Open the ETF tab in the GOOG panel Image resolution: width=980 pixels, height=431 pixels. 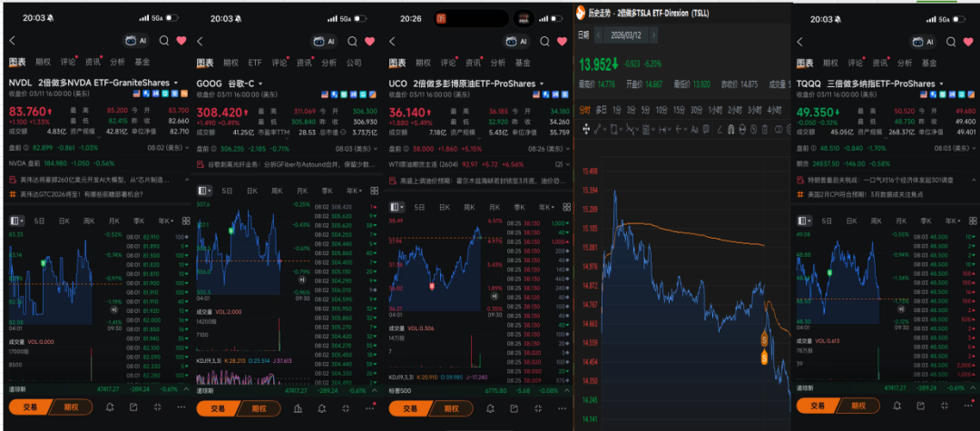pos(255,63)
